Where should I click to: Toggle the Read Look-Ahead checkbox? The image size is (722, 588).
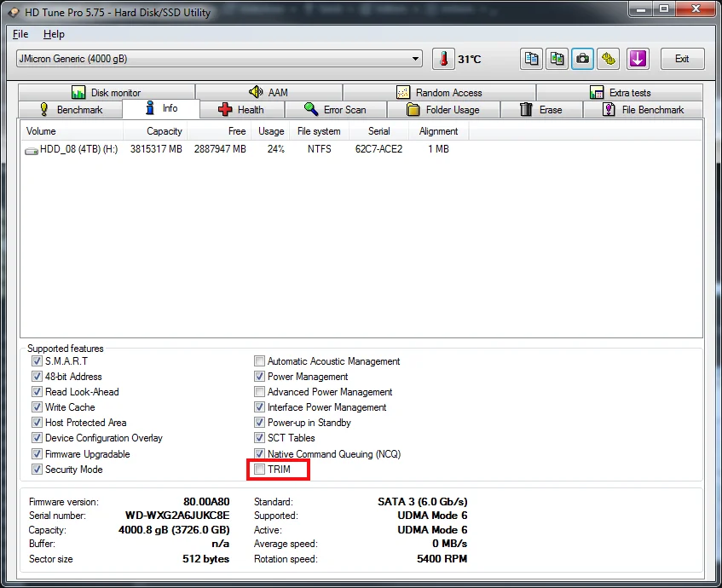point(37,392)
